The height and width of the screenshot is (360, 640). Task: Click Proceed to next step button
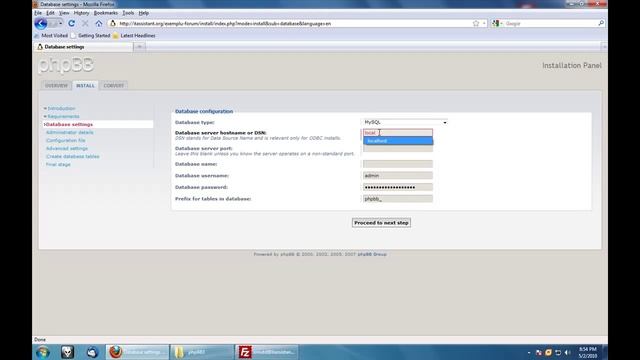point(381,223)
